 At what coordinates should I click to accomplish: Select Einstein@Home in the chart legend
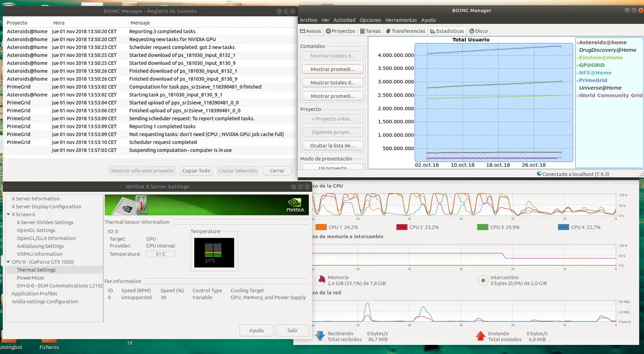coord(601,57)
